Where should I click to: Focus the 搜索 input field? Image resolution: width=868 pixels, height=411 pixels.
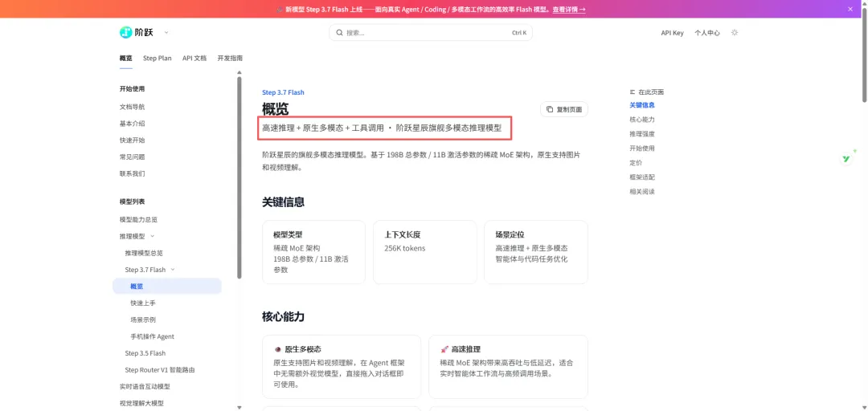pyautogui.click(x=431, y=33)
